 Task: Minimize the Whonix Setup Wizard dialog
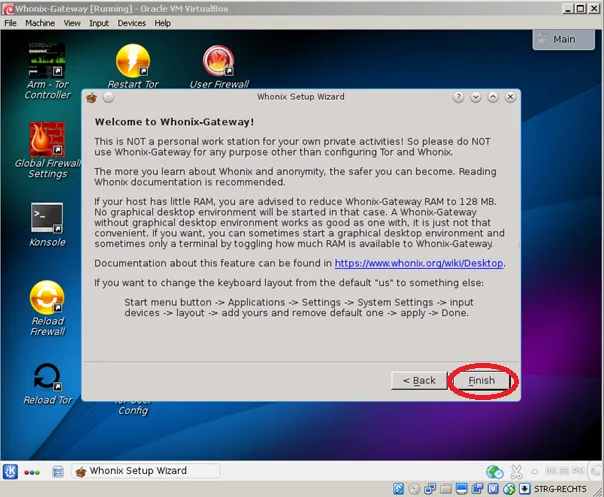476,97
